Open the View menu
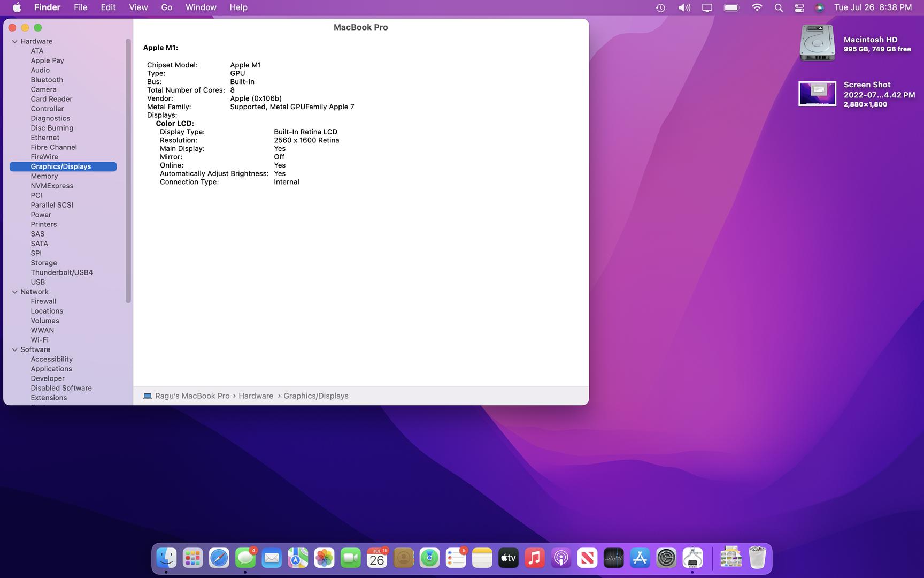 click(138, 7)
